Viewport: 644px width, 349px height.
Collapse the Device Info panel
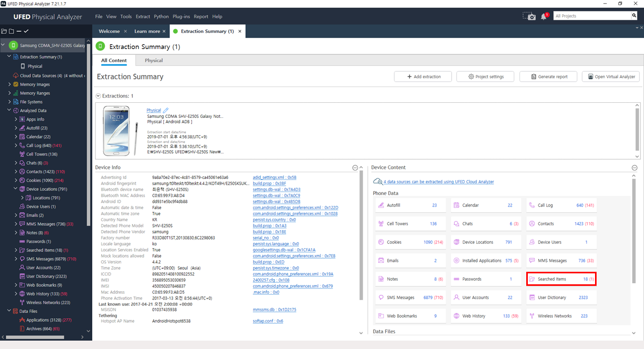pos(355,167)
